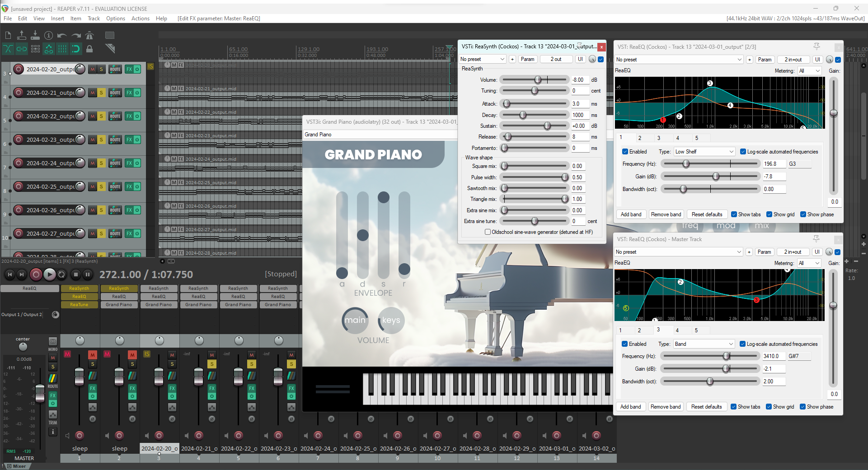Toggle the snap magnet icon

76,49
